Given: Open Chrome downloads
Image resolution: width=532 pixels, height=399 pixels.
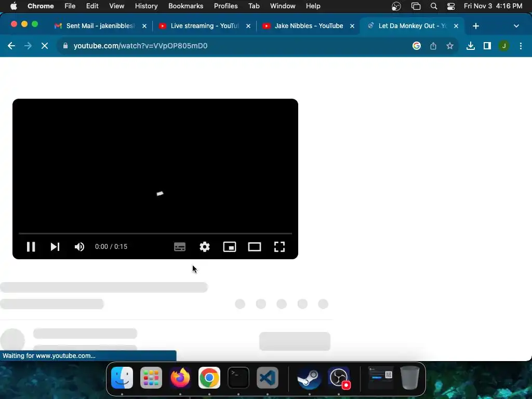Looking at the screenshot, I should point(471,46).
